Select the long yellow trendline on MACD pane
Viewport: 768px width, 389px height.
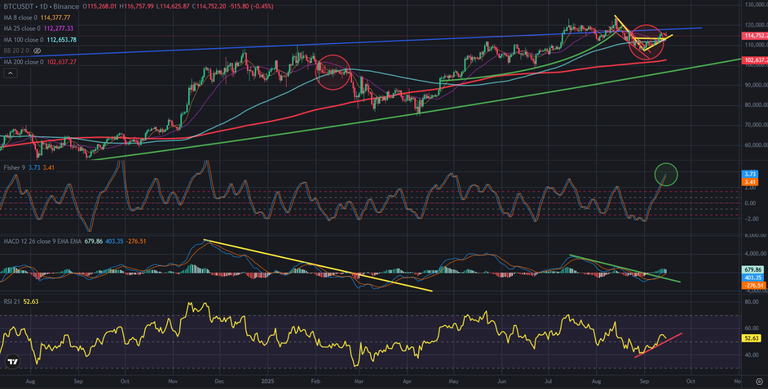point(318,266)
